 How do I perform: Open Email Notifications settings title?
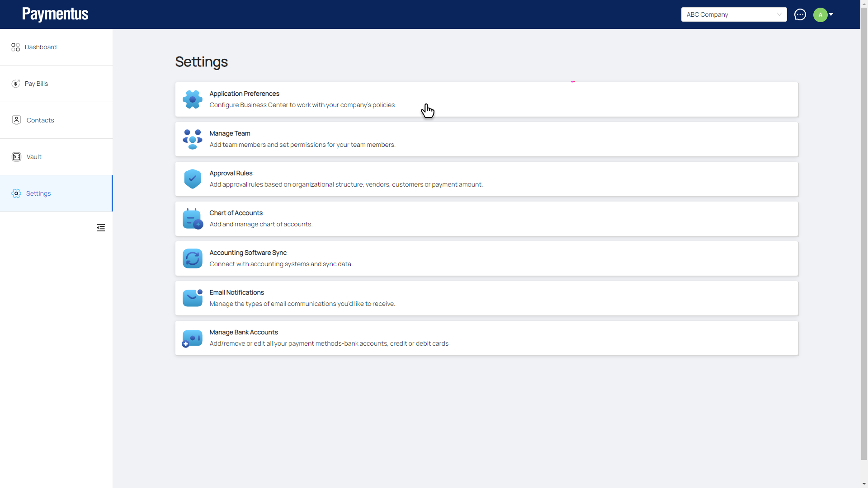coord(236,292)
